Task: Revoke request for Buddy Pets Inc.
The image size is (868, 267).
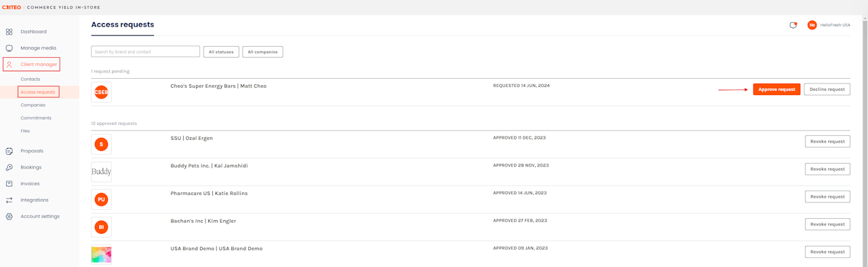Action: pos(827,169)
